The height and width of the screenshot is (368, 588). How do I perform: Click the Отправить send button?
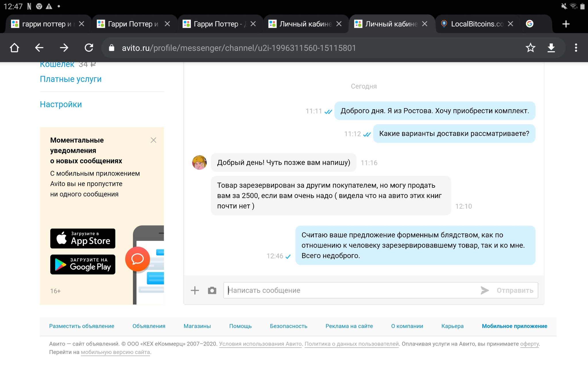[514, 290]
